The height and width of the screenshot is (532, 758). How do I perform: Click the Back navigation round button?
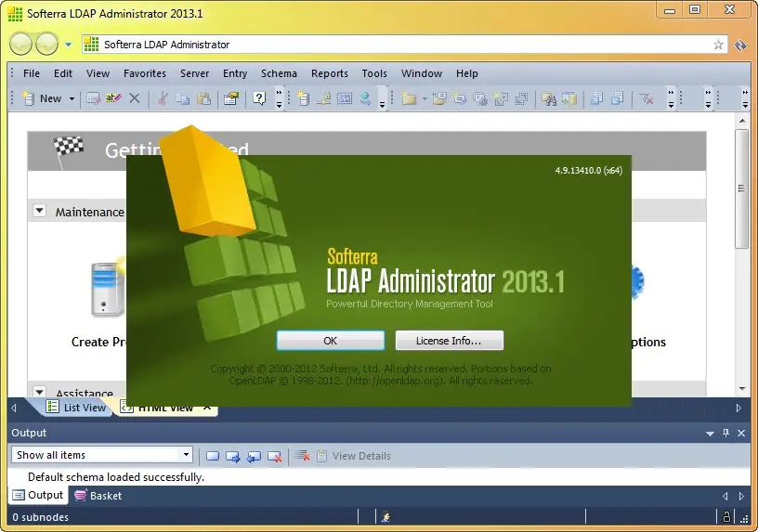pos(20,45)
